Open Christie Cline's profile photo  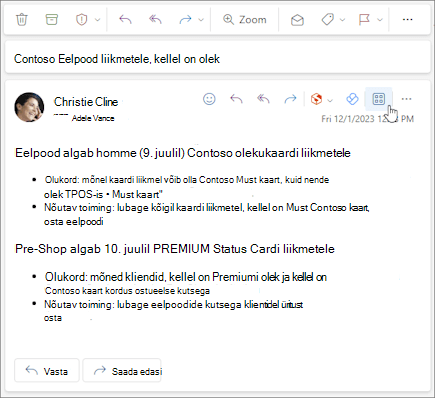point(29,107)
